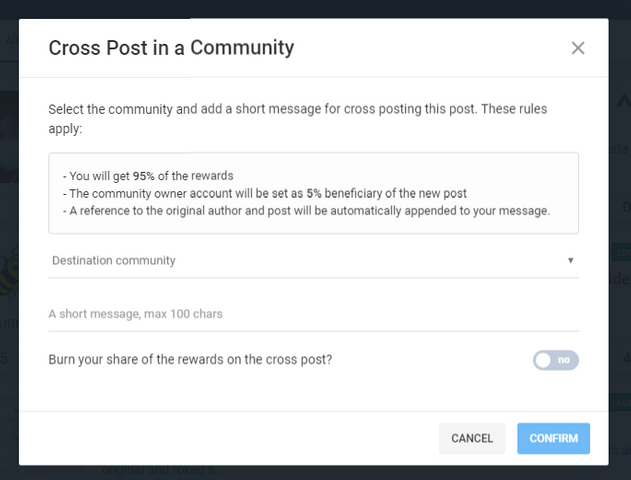This screenshot has width=631, height=480.
Task: Click the 'max 100 chars' placeholder text
Action: click(x=178, y=314)
